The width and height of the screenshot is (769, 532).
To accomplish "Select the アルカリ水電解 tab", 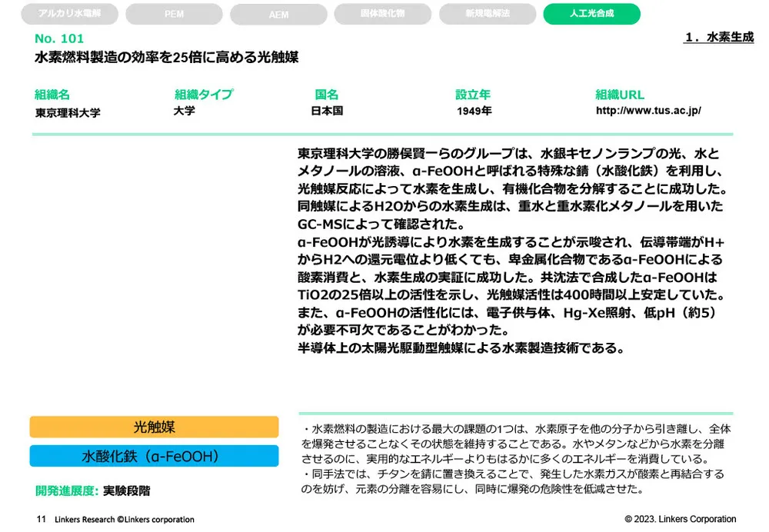I will click(x=70, y=14).
